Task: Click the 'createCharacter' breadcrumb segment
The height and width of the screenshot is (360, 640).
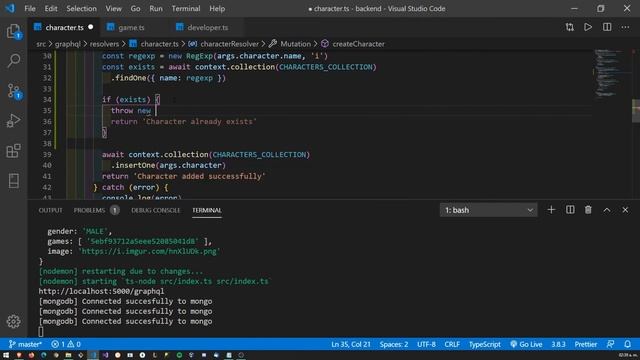Action: pyautogui.click(x=358, y=44)
